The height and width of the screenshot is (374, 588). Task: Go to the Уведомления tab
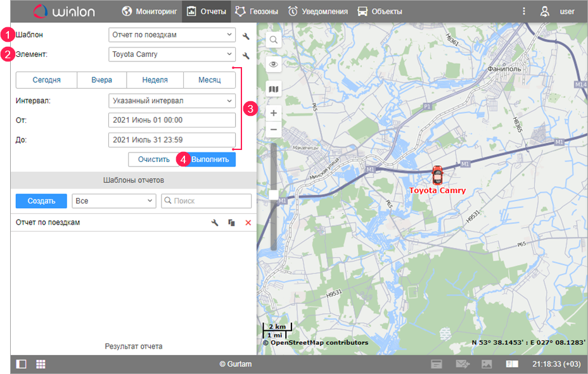(318, 11)
